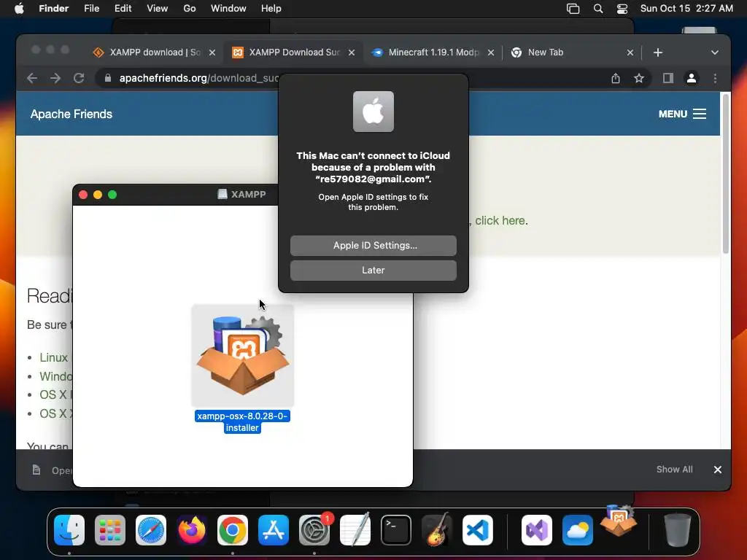
Task: Open Firefox from the Dock
Action: pos(192,530)
